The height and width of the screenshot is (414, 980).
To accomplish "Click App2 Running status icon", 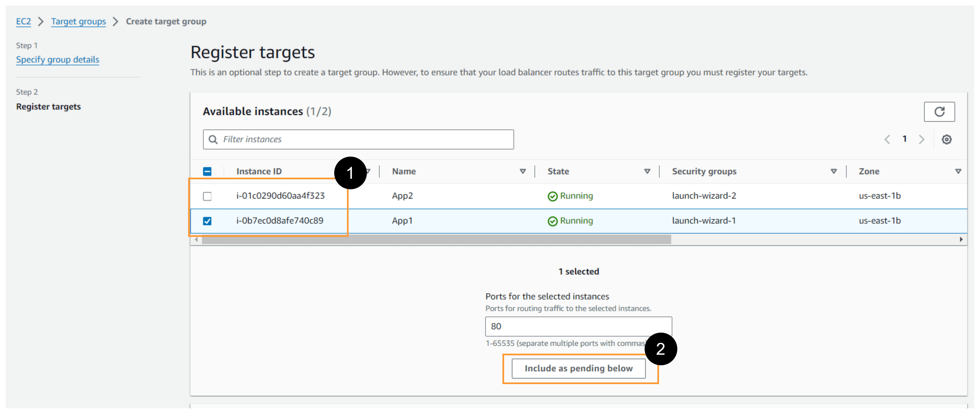I will pyautogui.click(x=552, y=196).
